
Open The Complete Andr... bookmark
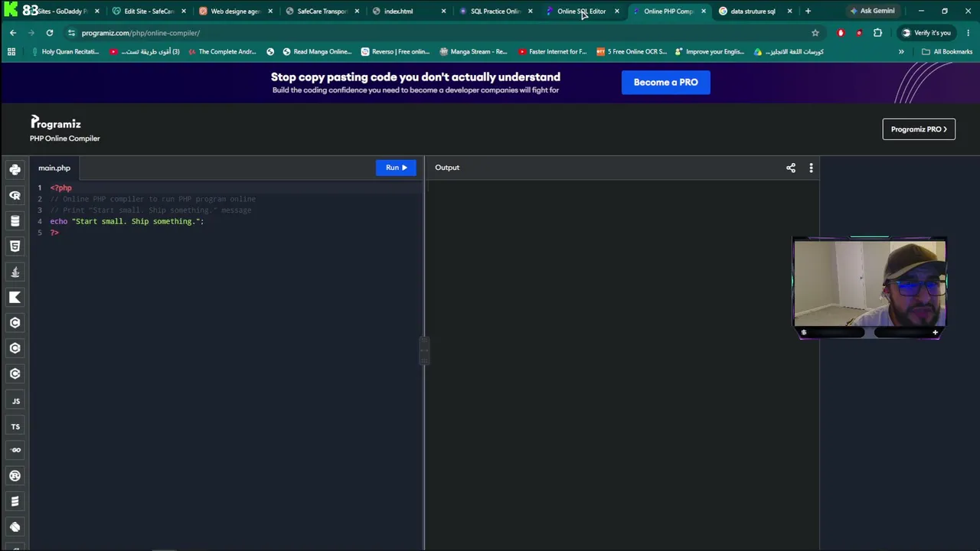coord(221,52)
